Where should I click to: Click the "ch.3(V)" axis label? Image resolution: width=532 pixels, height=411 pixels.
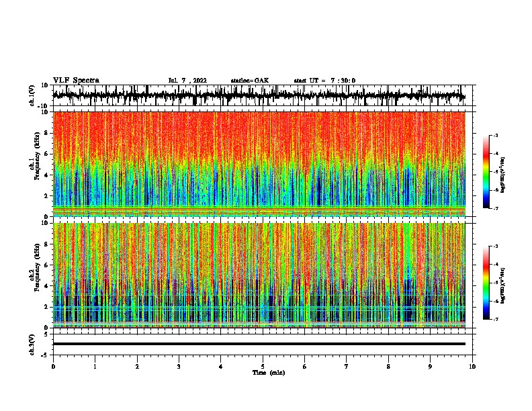tap(32, 345)
